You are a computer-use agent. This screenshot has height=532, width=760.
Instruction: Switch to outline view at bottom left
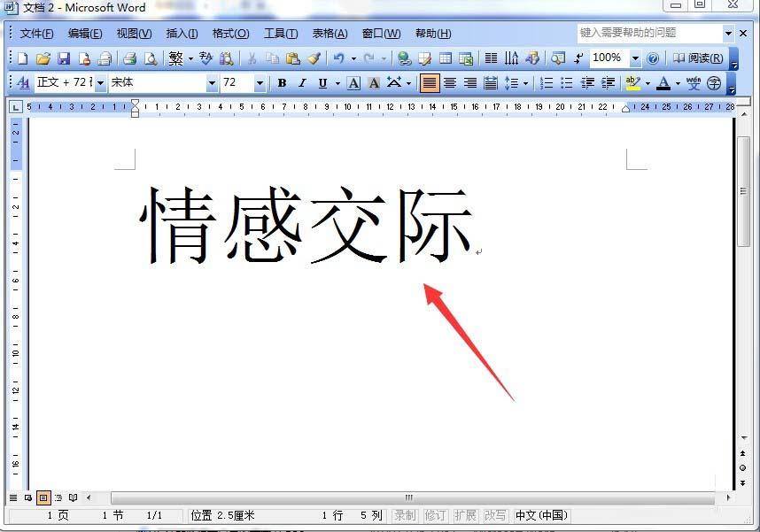(x=57, y=498)
